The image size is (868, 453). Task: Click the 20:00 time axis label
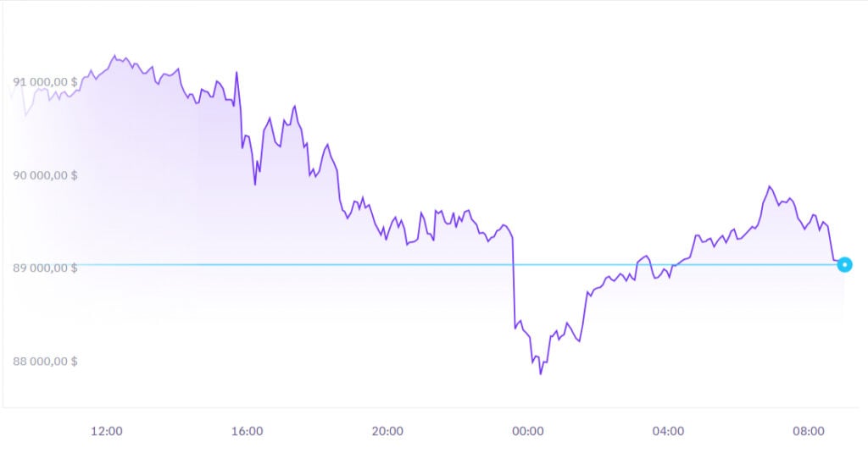click(387, 431)
